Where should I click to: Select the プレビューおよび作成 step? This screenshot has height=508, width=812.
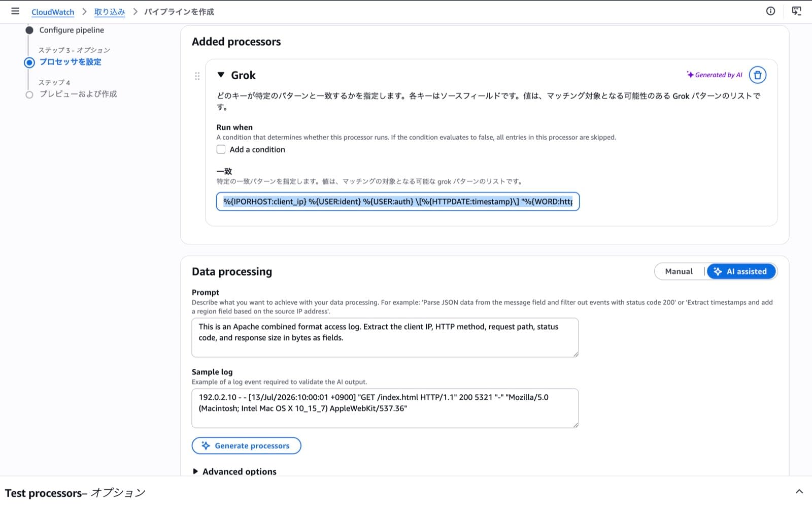pyautogui.click(x=78, y=94)
